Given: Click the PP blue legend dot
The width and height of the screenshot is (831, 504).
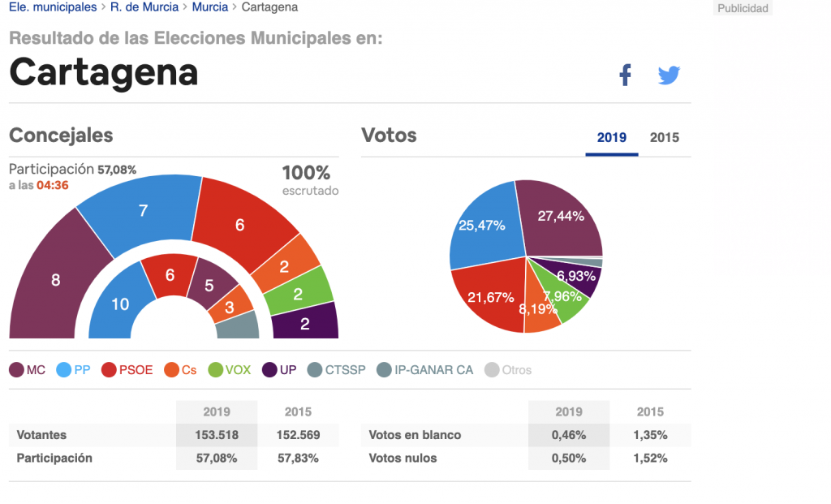Looking at the screenshot, I should [63, 370].
